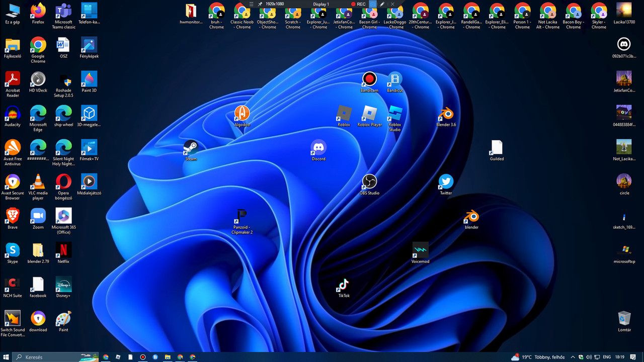The width and height of the screenshot is (644, 362).
Task: Select the OSZ Word document icon
Action: pyautogui.click(x=63, y=48)
